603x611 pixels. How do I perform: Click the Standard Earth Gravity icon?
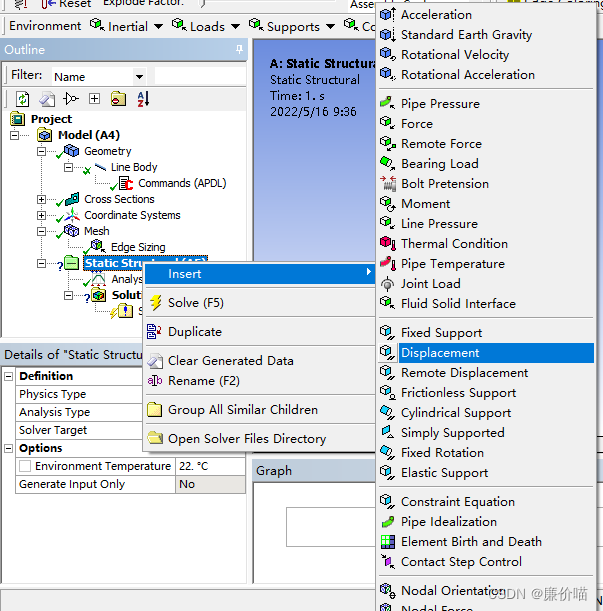coord(387,35)
